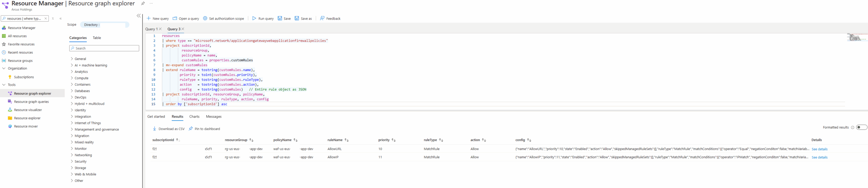Viewport: 868px width, 188px height.
Task: Click the Feedback icon in toolbar
Action: coord(322,18)
